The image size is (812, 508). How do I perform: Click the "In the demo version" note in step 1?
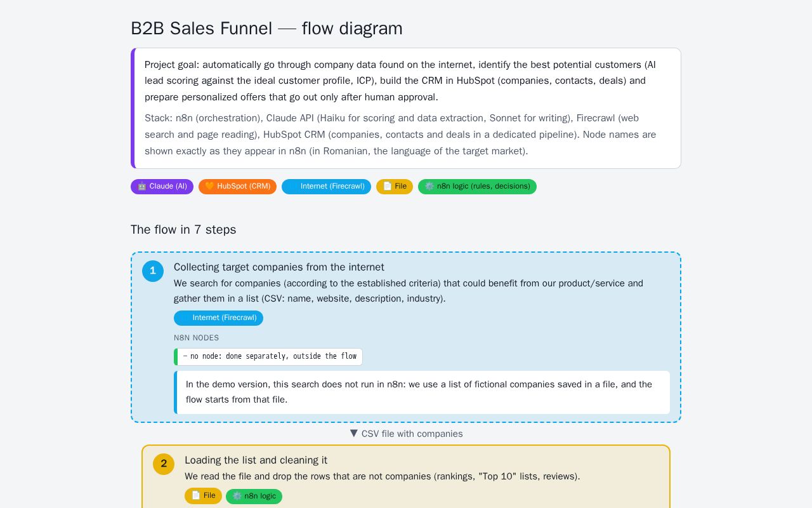(422, 392)
